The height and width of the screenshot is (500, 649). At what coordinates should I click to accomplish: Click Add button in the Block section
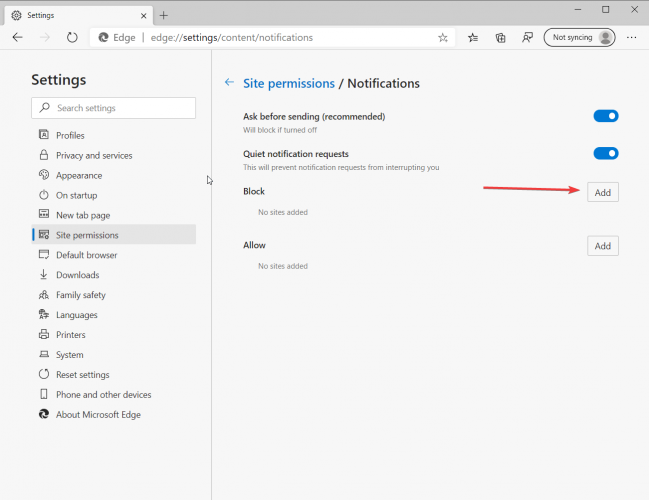click(603, 192)
